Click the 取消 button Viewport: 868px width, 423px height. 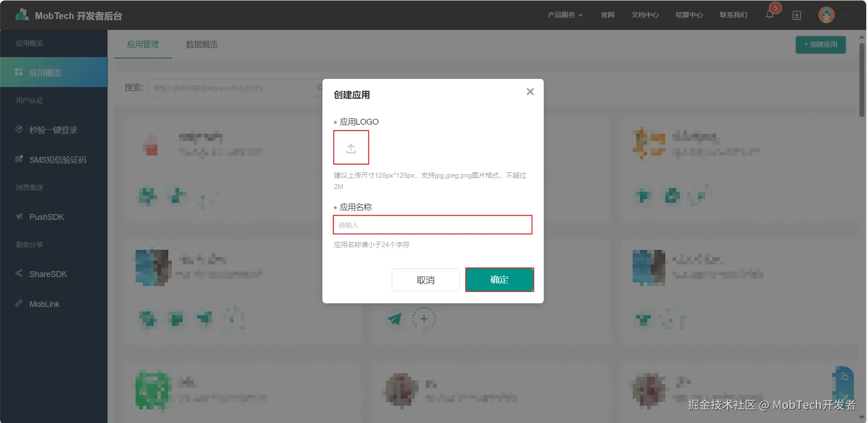point(425,280)
